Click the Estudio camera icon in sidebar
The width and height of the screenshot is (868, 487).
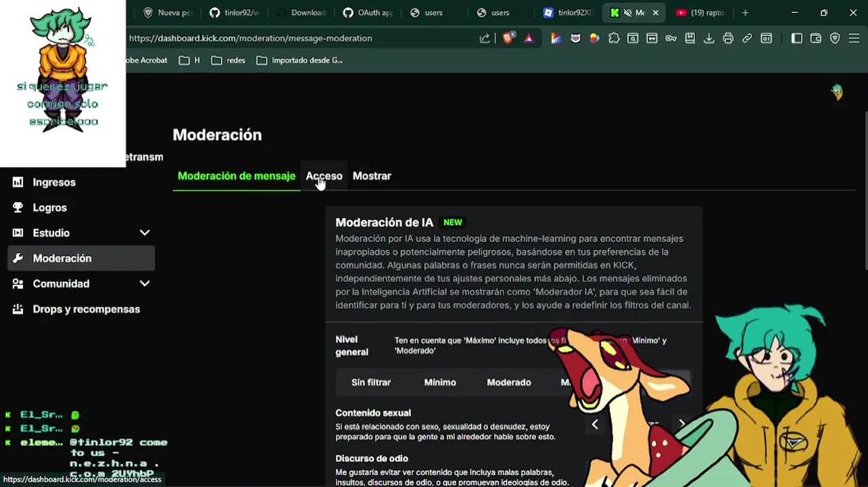(x=18, y=233)
